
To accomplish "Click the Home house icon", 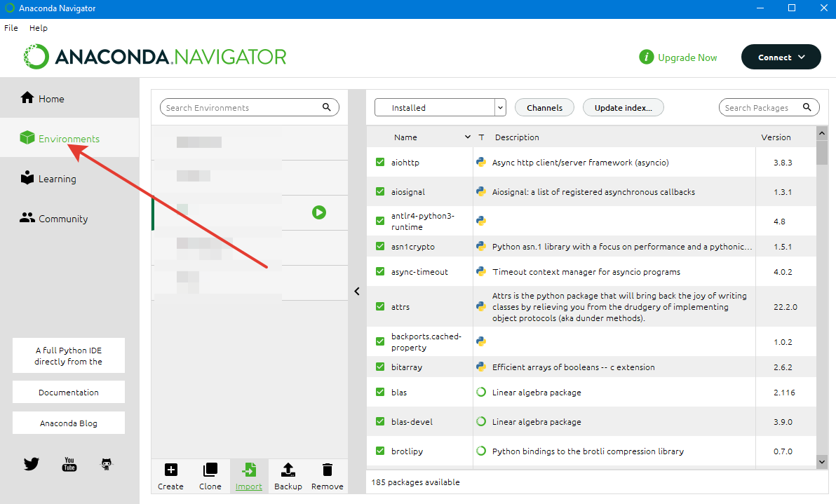I will pos(27,97).
